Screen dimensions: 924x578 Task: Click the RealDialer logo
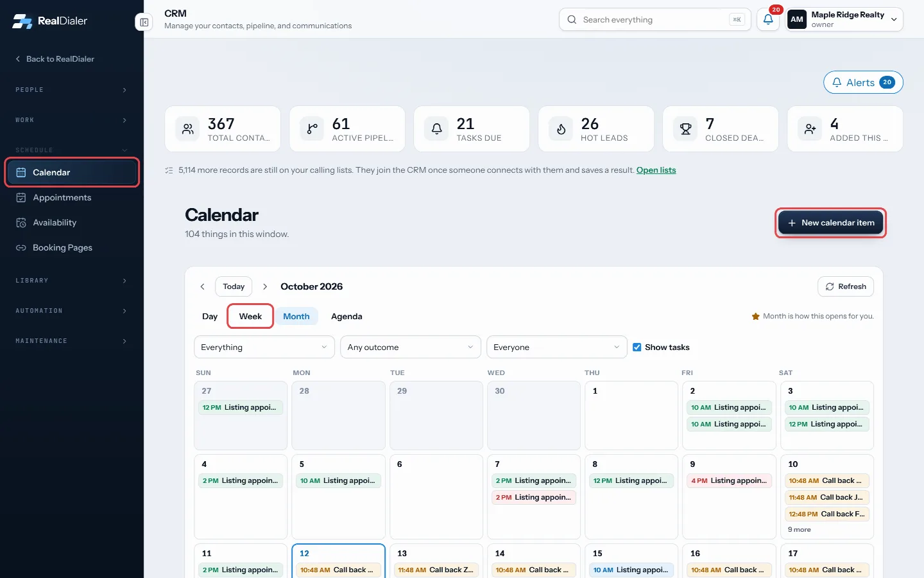(49, 21)
